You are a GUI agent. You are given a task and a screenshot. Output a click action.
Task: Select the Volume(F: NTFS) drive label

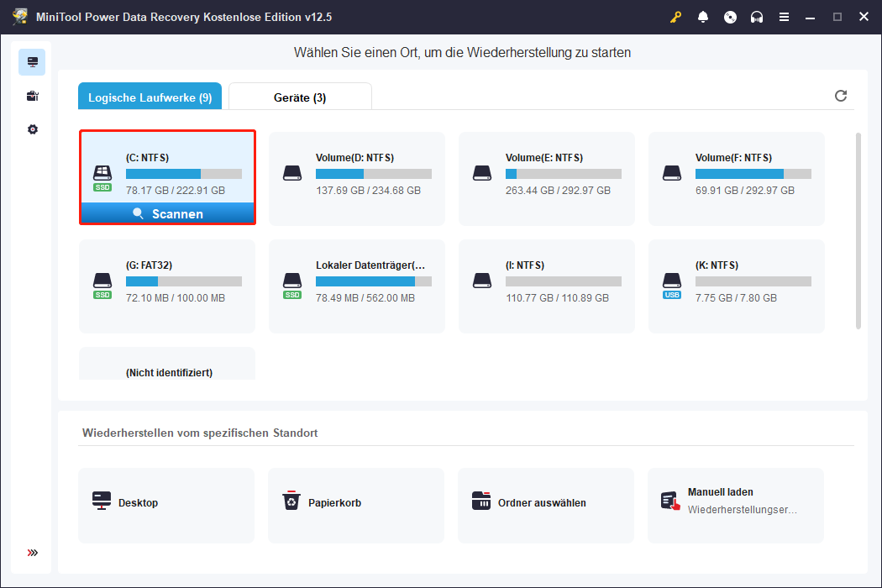[x=733, y=158]
